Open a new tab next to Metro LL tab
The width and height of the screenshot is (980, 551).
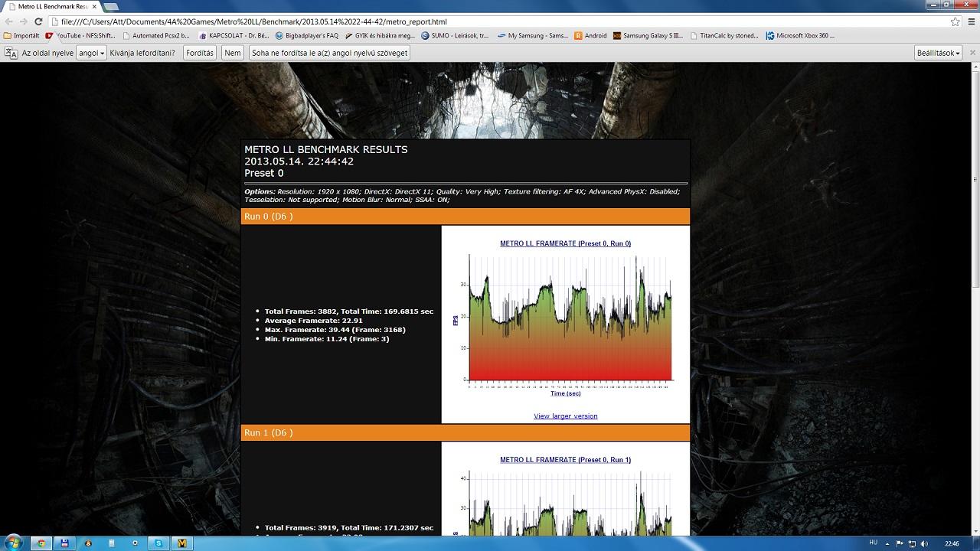click(110, 7)
